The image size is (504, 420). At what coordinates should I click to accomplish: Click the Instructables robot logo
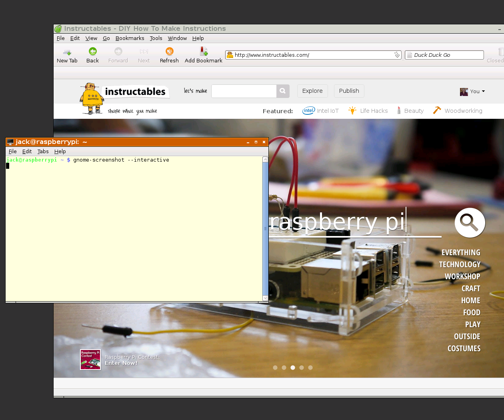coord(91,96)
